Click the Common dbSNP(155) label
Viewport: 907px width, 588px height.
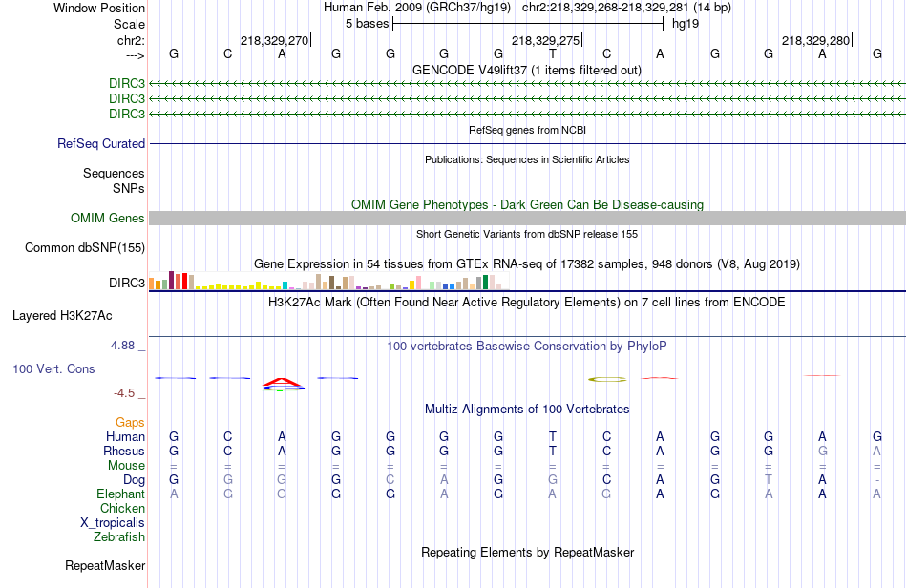coord(85,247)
